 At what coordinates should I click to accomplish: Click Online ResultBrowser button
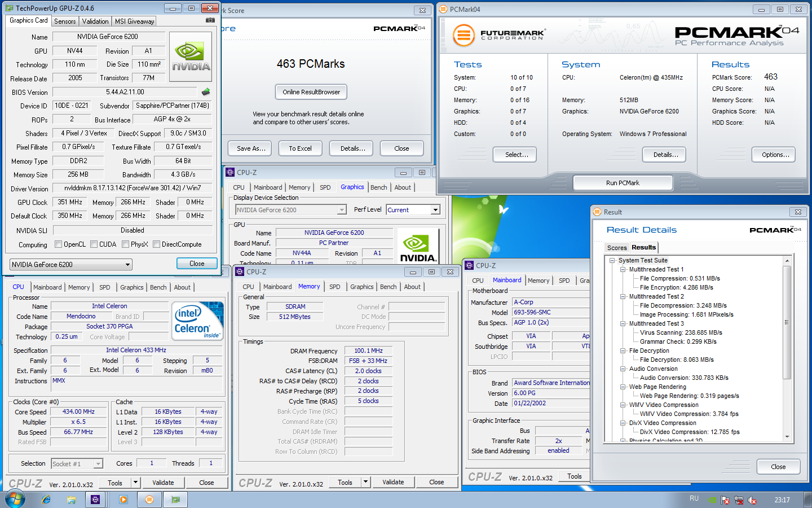311,92
